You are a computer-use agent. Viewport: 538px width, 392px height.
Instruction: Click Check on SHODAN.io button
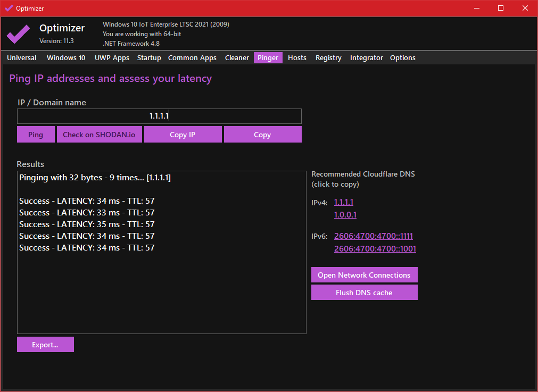click(x=99, y=135)
